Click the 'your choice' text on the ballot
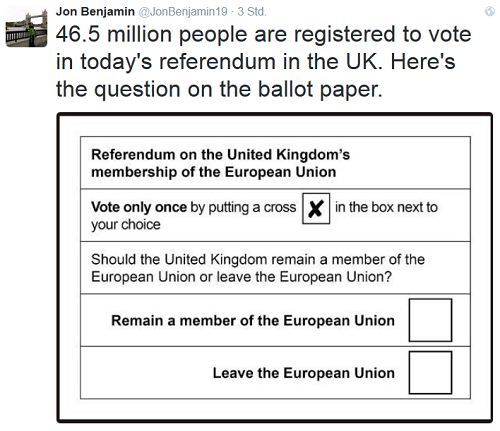 tap(126, 225)
